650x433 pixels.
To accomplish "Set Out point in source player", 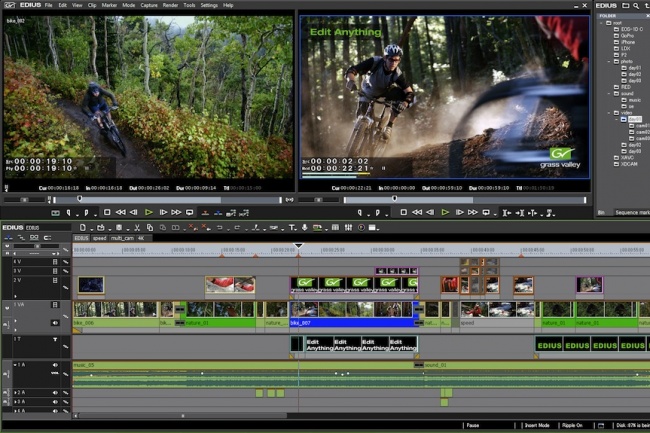I will point(86,213).
